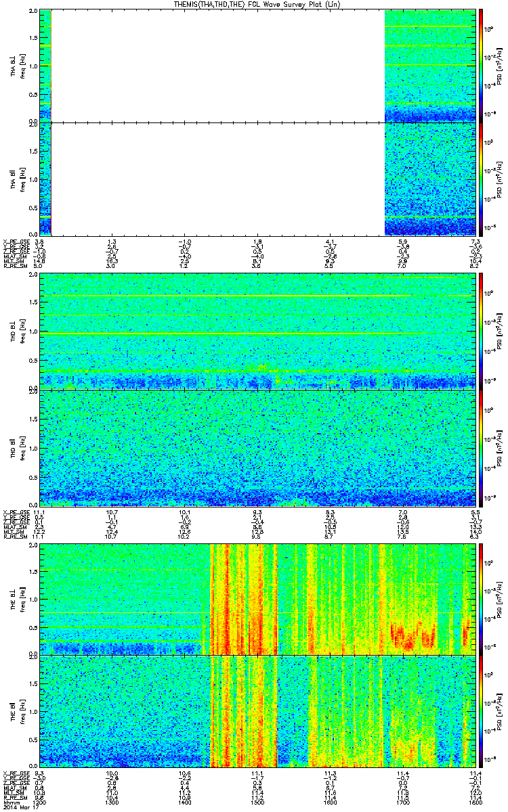Click the 1500 time tick label

(258, 803)
